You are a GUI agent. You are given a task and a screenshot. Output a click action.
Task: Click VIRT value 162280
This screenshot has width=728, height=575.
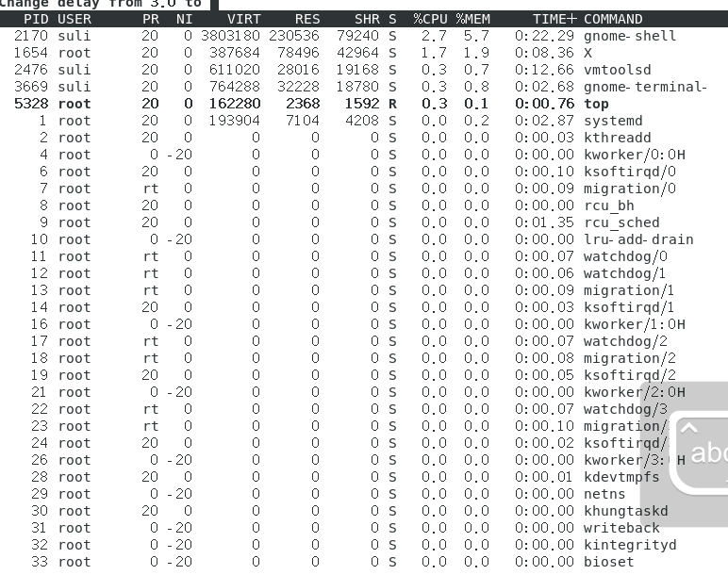[235, 104]
